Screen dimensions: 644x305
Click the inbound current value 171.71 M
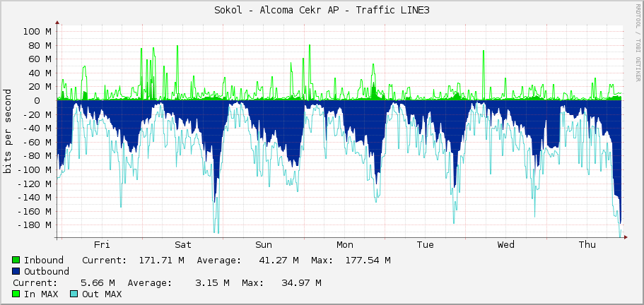click(162, 261)
